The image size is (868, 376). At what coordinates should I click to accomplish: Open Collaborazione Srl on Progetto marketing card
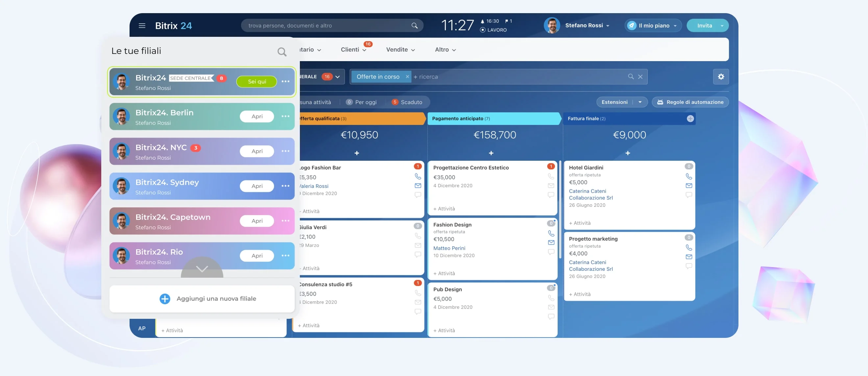591,269
